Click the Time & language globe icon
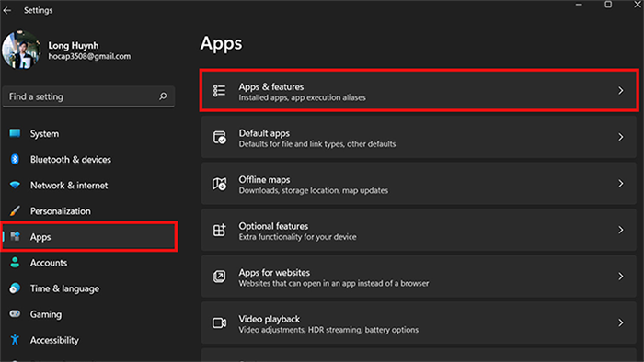The width and height of the screenshot is (644, 362). 16,288
